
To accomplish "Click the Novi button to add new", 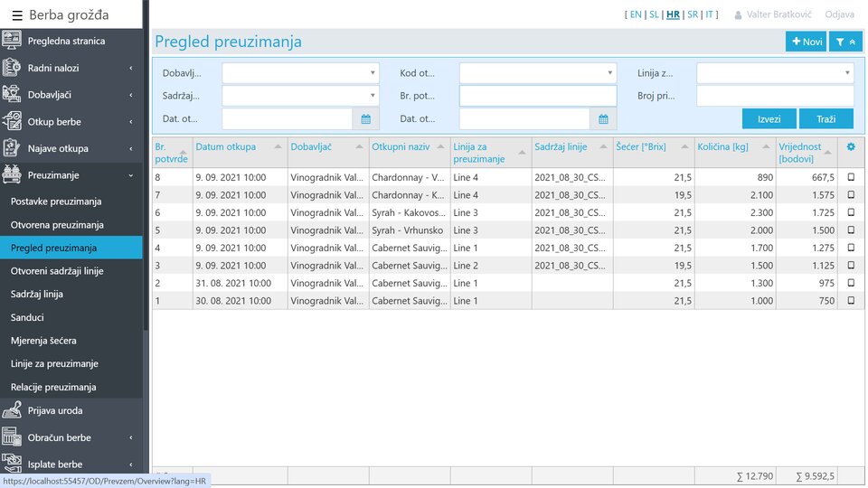I will (806, 42).
